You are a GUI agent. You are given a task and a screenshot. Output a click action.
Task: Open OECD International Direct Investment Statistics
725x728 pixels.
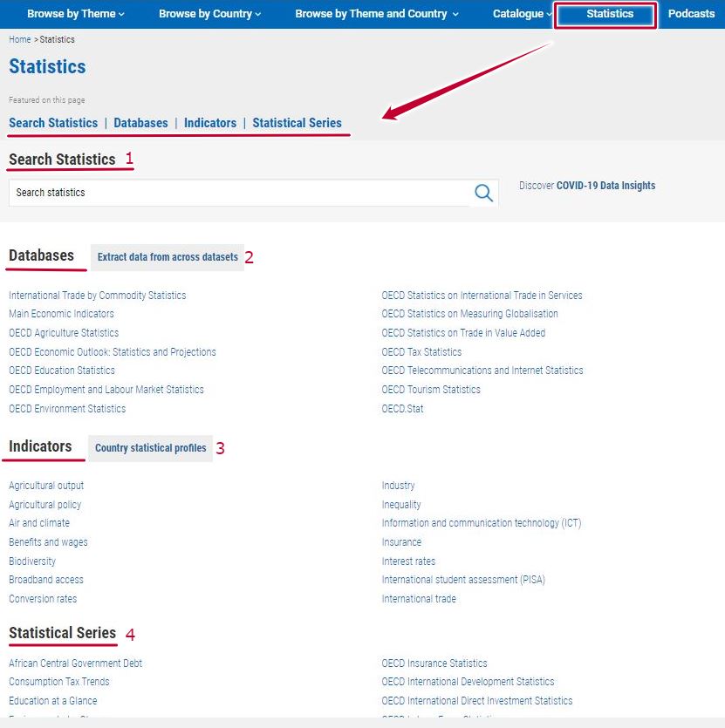point(477,701)
